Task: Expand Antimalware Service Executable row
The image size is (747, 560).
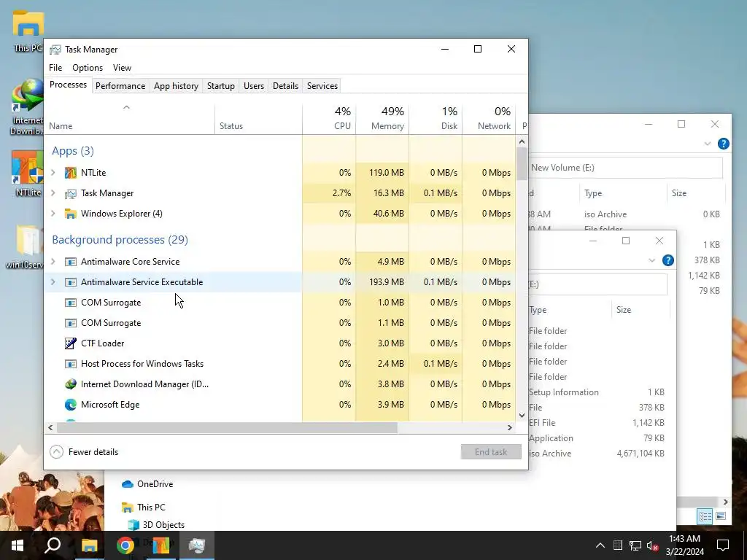Action: 53,282
